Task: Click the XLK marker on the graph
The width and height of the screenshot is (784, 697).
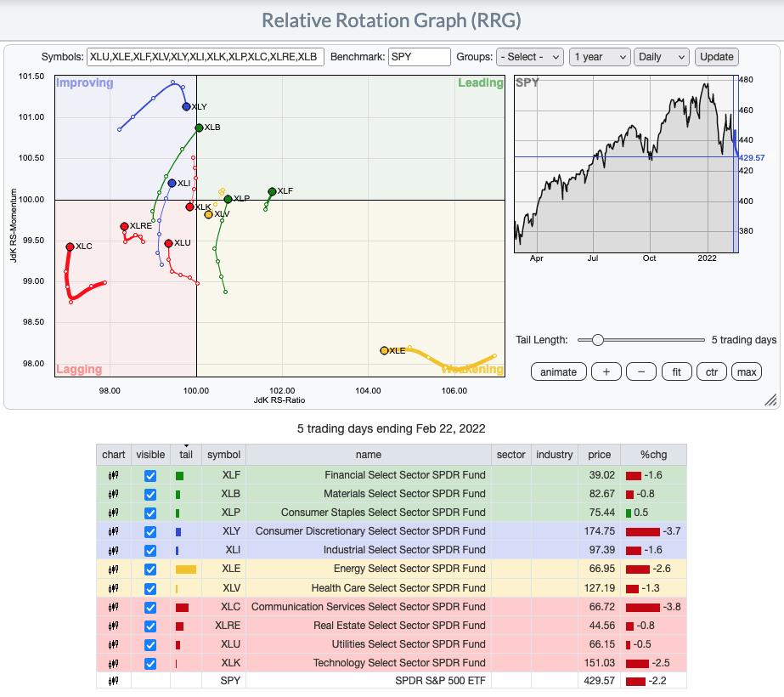Action: point(189,207)
